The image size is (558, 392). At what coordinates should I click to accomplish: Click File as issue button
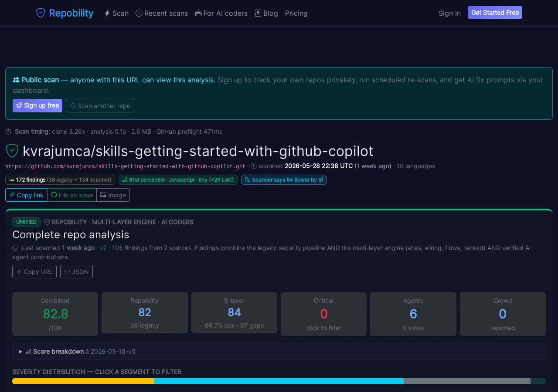(x=72, y=195)
